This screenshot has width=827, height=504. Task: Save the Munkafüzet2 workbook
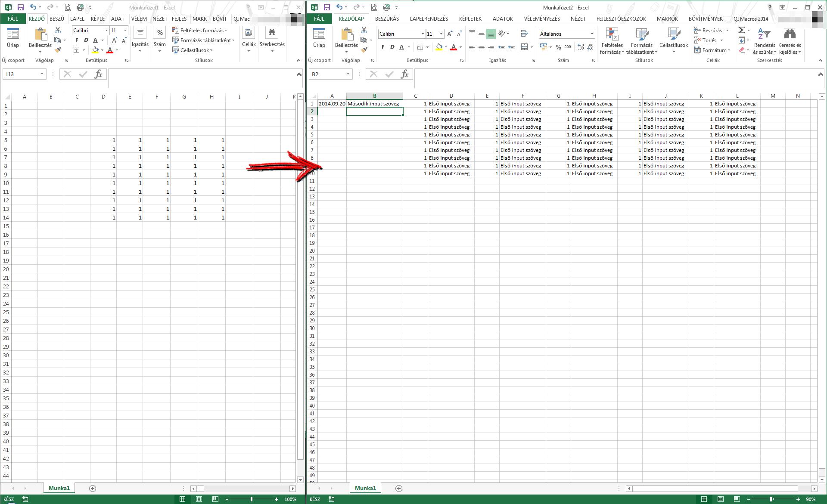327,7
